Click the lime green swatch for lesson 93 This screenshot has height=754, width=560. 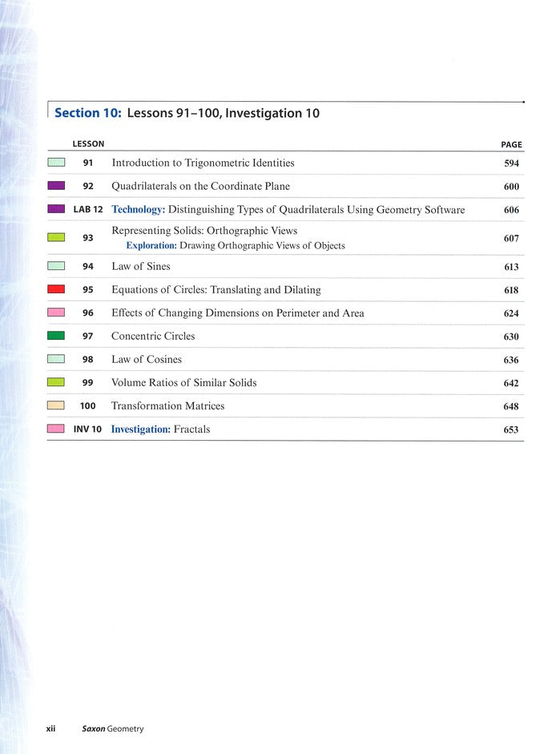point(55,238)
